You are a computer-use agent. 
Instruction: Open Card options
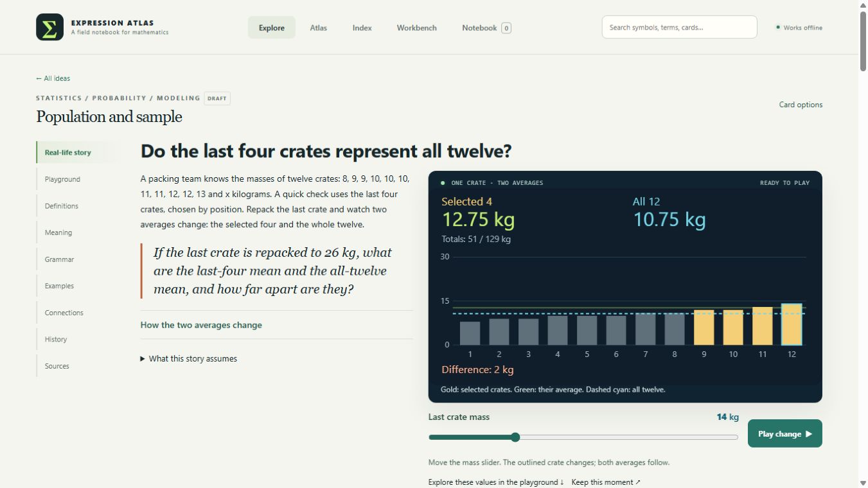tap(801, 105)
